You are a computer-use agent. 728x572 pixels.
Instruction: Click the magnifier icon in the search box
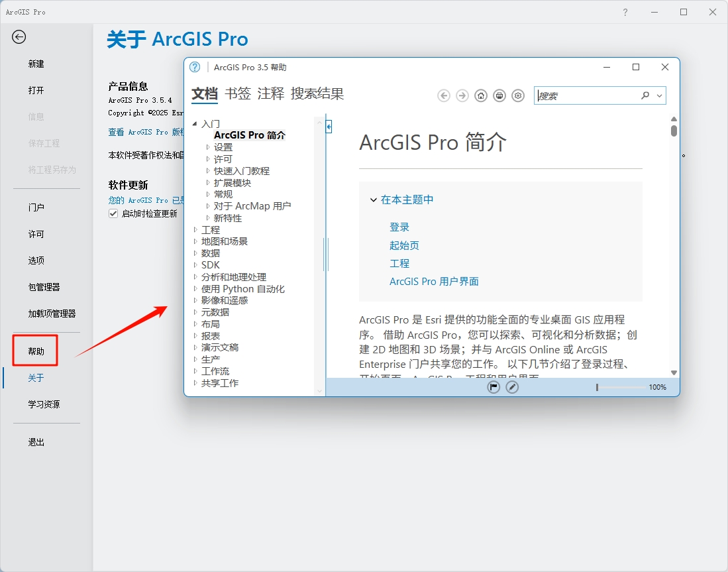645,95
